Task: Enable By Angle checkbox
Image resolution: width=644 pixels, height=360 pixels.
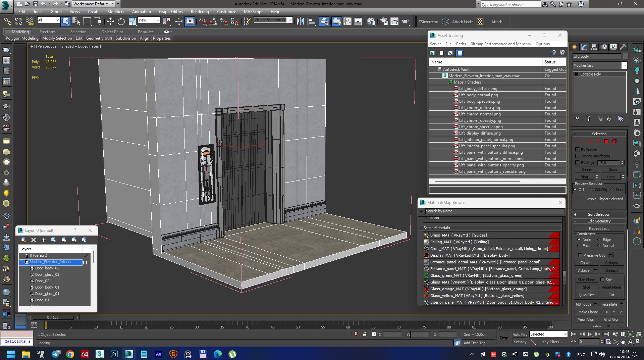Action: pos(577,163)
